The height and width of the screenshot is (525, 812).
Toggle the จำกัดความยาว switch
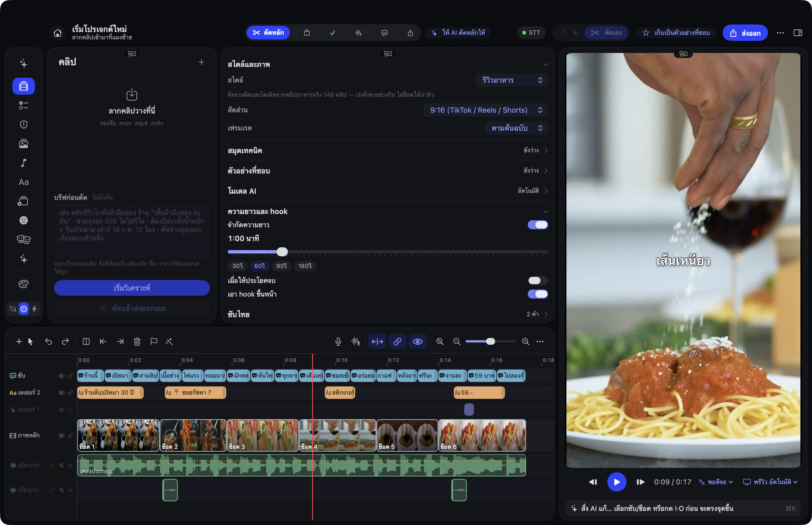pos(538,225)
